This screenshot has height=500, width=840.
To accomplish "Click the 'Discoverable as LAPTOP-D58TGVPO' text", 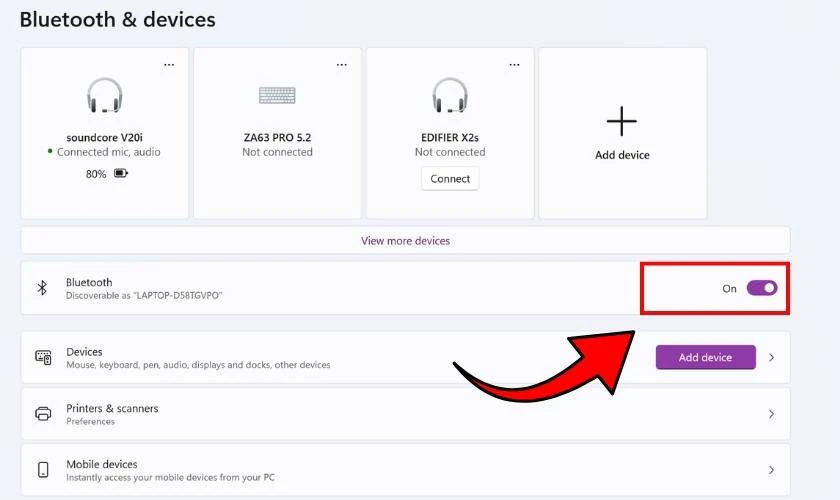I will tap(144, 295).
